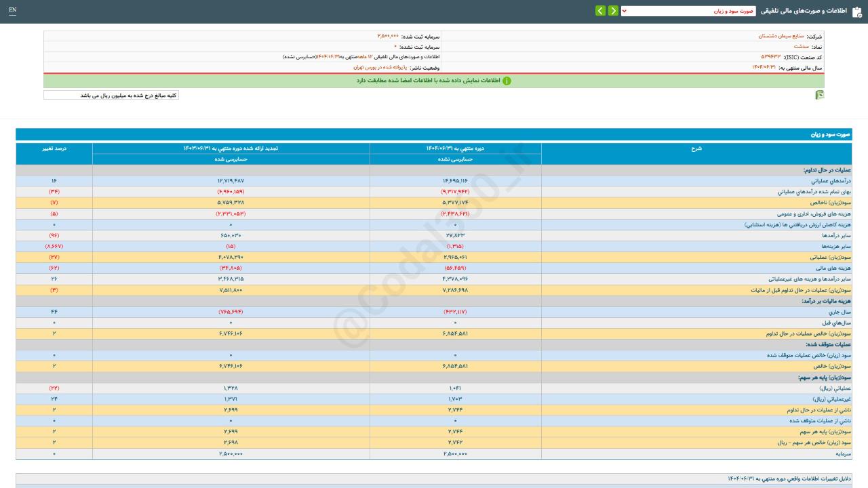Screen dimensions: 868x488
Task: Click the شرح column header
Action: (696, 148)
